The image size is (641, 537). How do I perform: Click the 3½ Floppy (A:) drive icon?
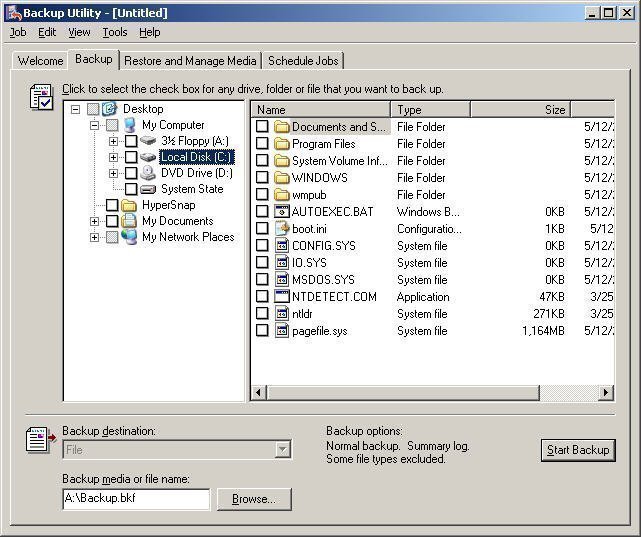tap(148, 141)
